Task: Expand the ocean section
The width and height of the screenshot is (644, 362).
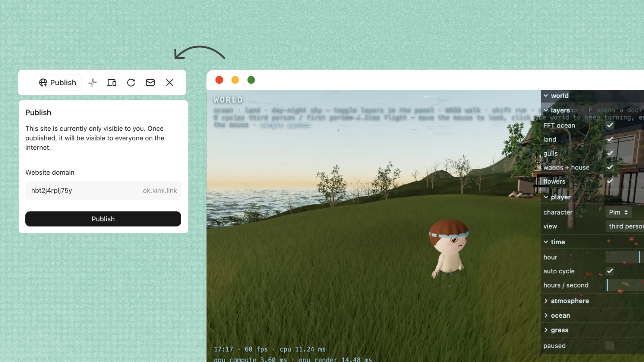Action: [593, 315]
